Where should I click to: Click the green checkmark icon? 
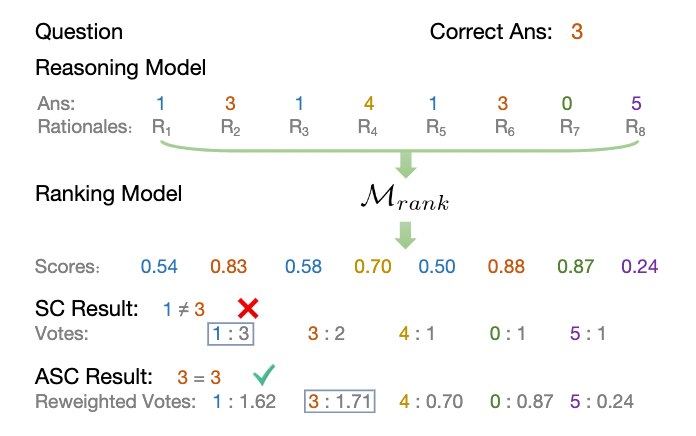pos(264,376)
